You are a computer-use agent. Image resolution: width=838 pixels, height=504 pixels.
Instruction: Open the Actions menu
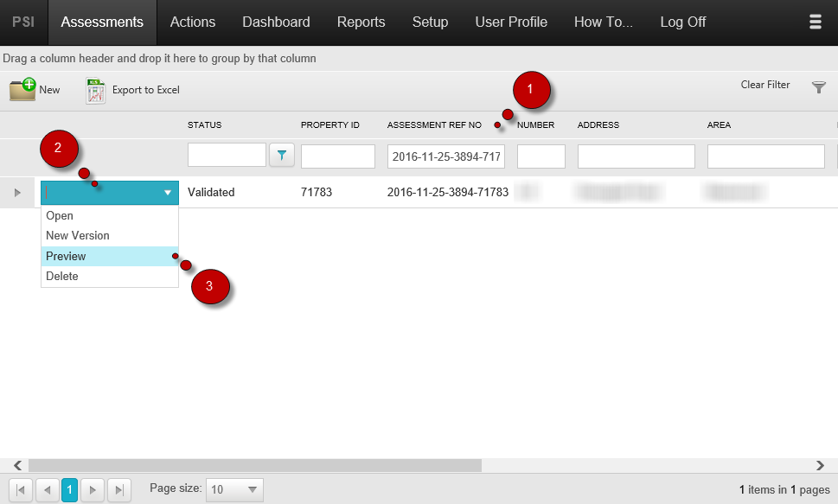click(x=192, y=22)
